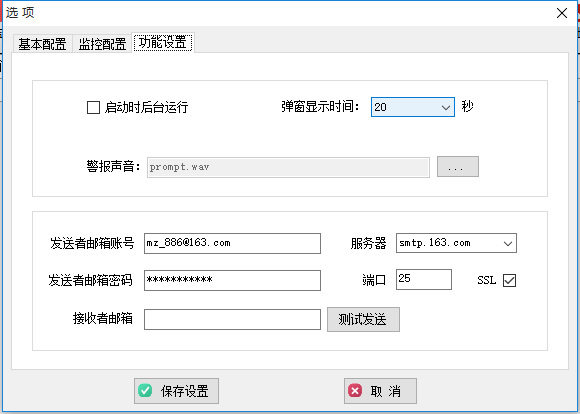The width and height of the screenshot is (580, 414).
Task: Click the 端口 field showing 25
Action: pyautogui.click(x=424, y=279)
